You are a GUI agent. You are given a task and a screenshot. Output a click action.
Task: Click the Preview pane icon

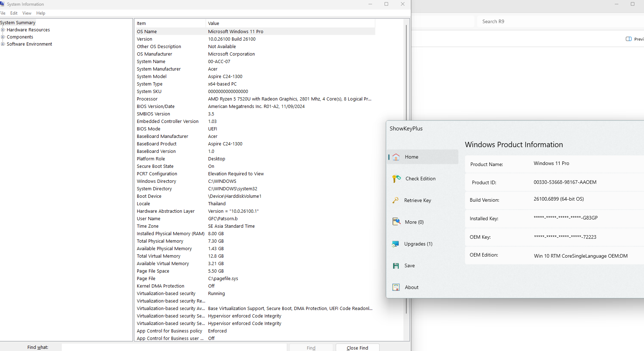[629, 39]
